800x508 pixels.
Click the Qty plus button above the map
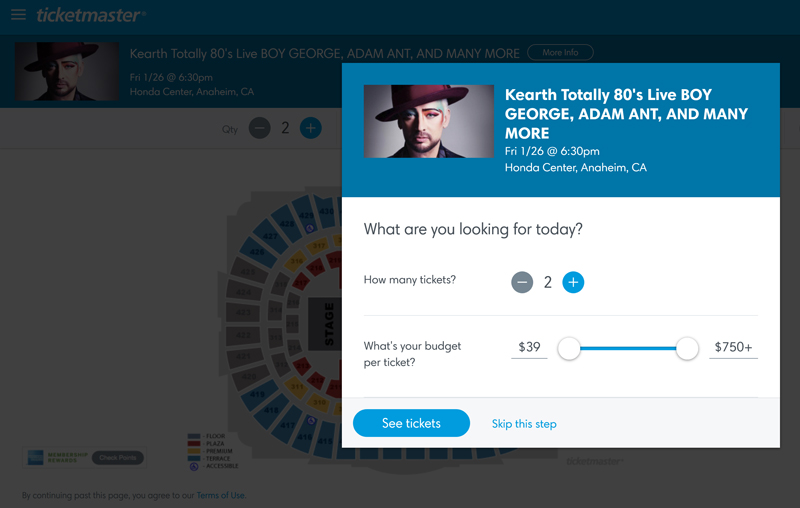(x=311, y=128)
